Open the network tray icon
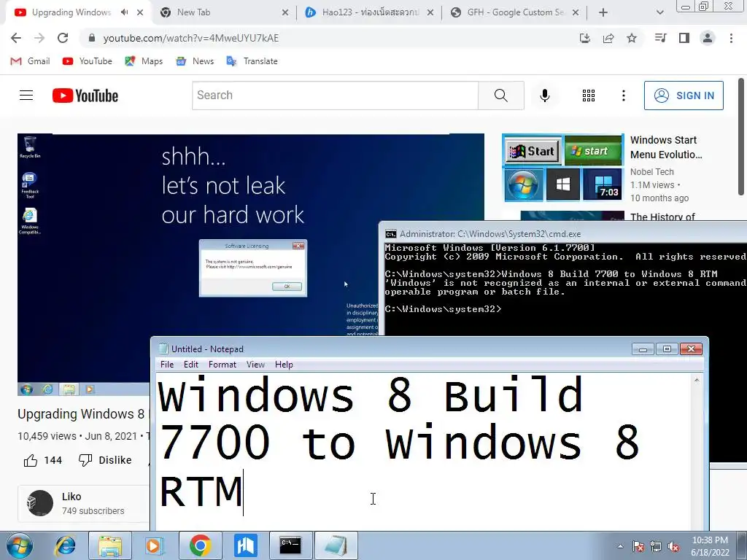The image size is (747, 560). tap(656, 546)
